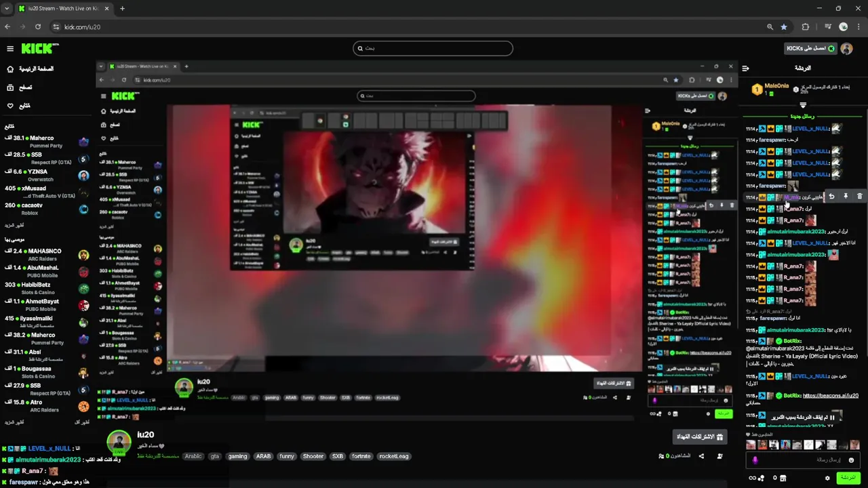Reload the browser page
Image resolution: width=868 pixels, height=488 pixels.
(x=38, y=26)
